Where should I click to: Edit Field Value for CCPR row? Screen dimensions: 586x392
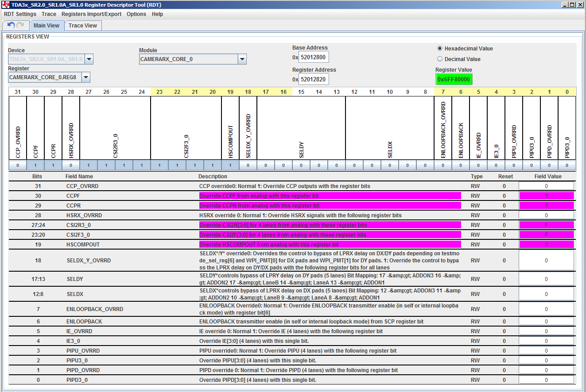click(547, 206)
